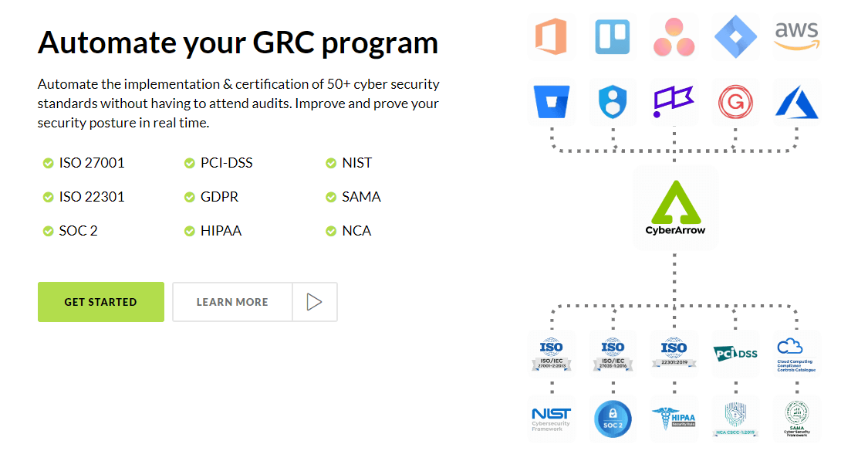Click the blue shield integration icon
The height and width of the screenshot is (451, 868).
coord(613,102)
